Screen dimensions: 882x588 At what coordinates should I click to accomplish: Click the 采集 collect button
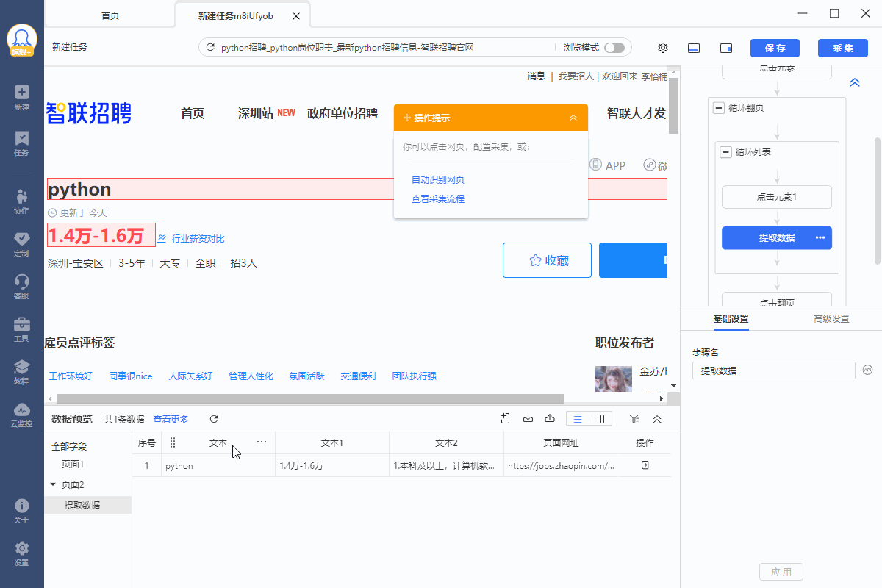[843, 48]
